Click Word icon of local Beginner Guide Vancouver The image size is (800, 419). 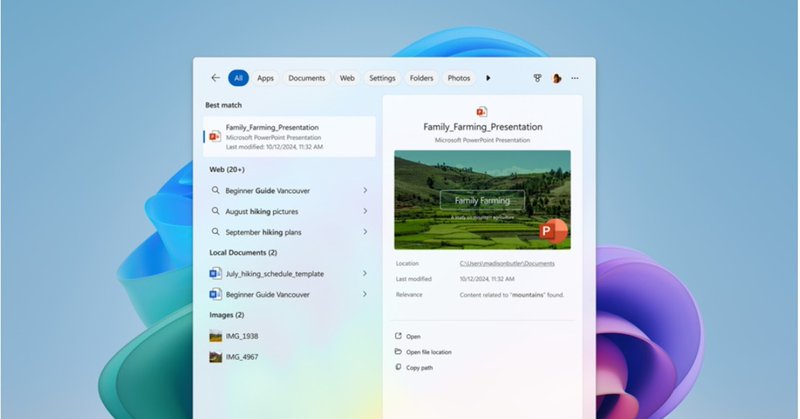pos(215,294)
